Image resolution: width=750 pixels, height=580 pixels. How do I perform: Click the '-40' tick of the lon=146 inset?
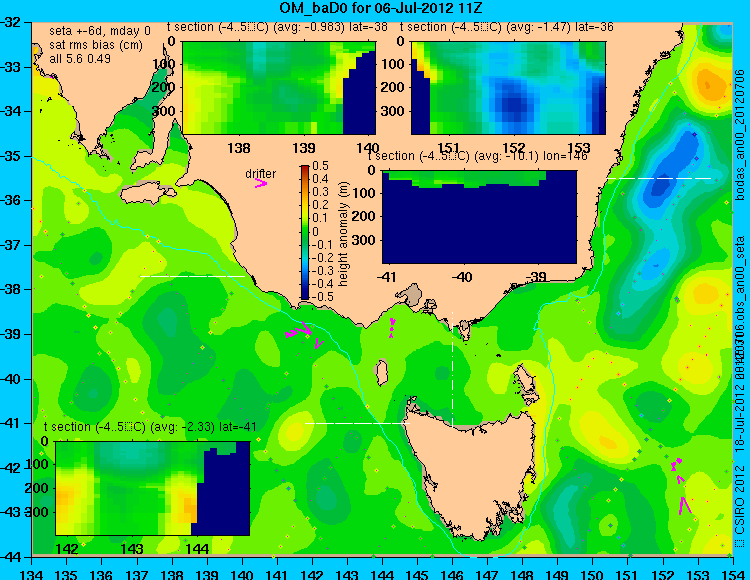pyautogui.click(x=462, y=277)
